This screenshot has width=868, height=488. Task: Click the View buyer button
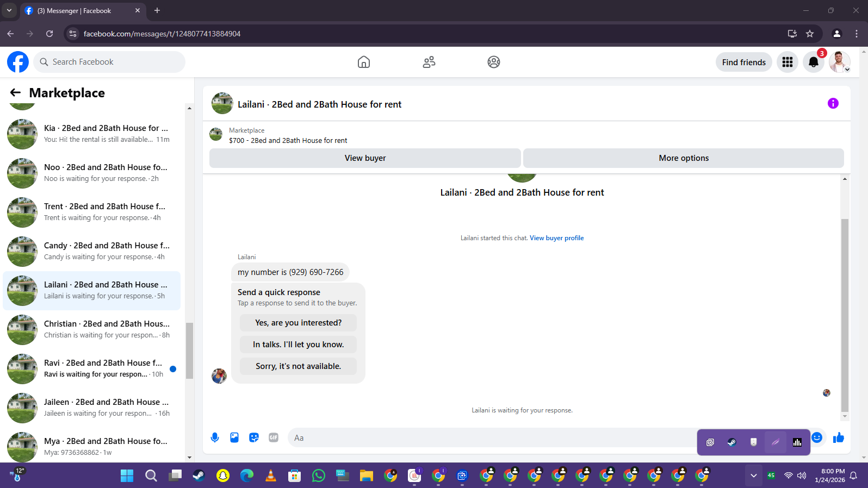365,158
